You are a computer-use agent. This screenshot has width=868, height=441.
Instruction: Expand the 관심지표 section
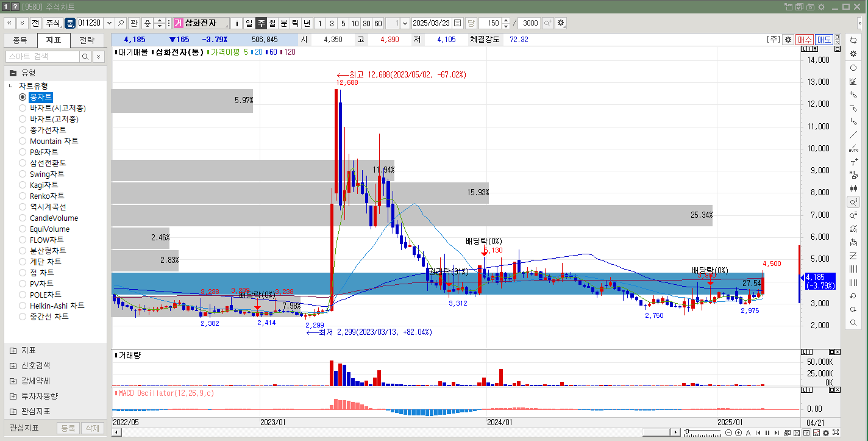click(13, 411)
